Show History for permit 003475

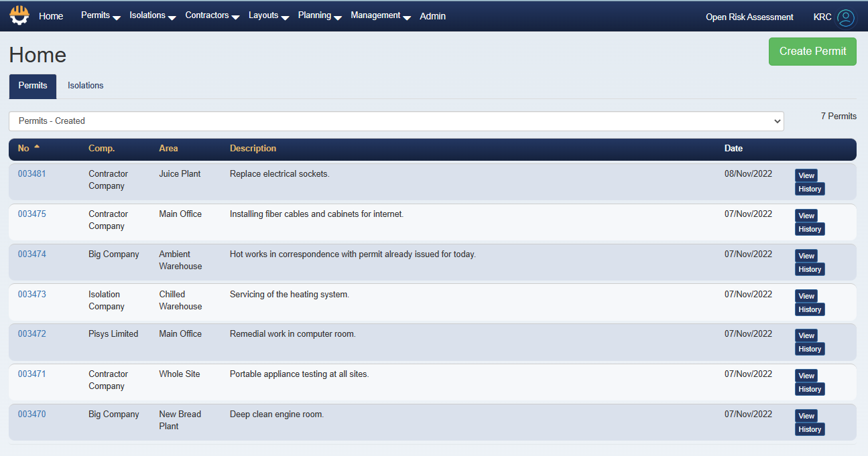tap(810, 229)
